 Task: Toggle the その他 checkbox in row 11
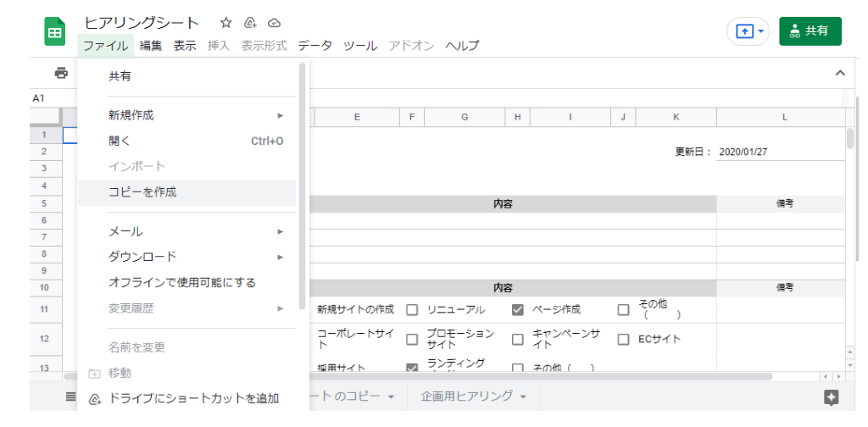[623, 310]
